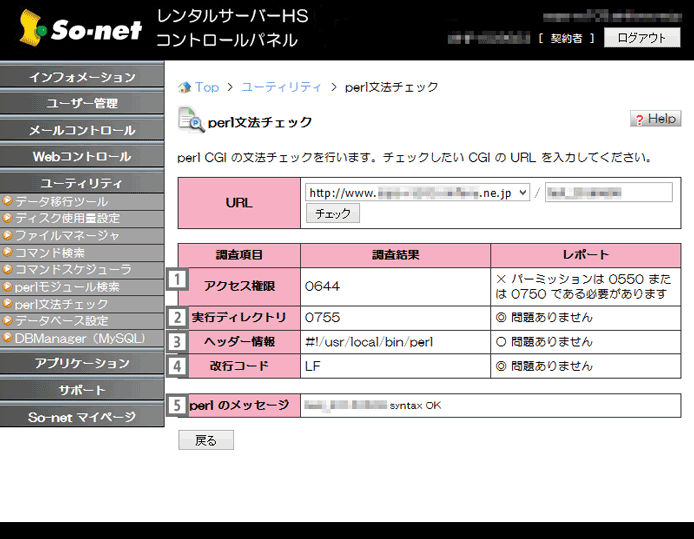Click the orange bullet beside ファイルマネージャ
The height and width of the screenshot is (539, 694).
7,235
